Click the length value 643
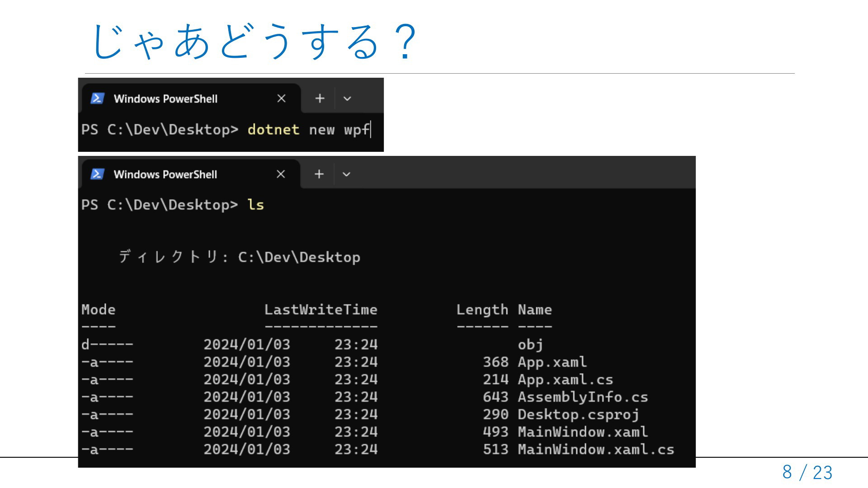The image size is (868, 488). tap(495, 397)
